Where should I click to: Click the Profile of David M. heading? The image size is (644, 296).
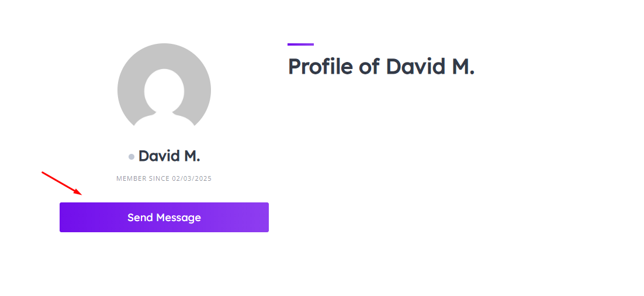381,66
